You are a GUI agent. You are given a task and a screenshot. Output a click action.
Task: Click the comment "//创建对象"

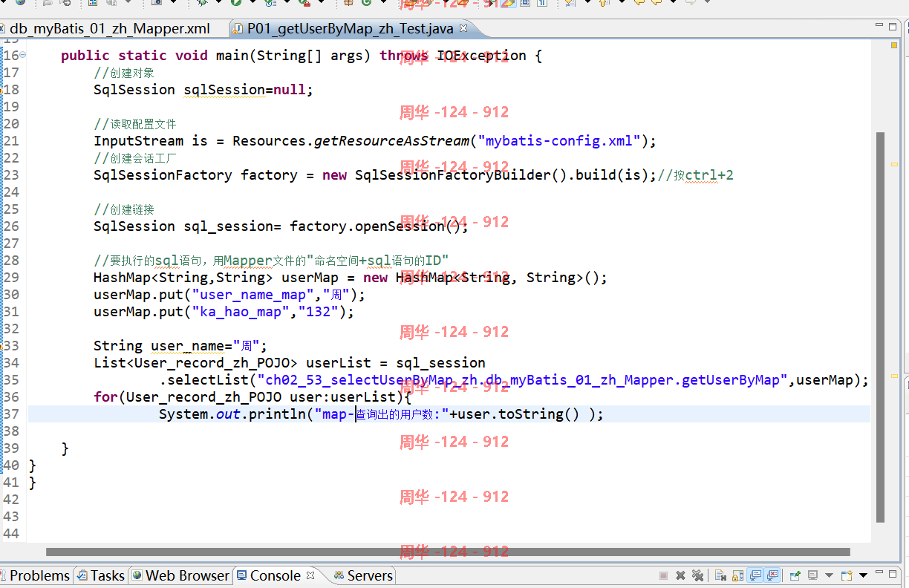(124, 73)
